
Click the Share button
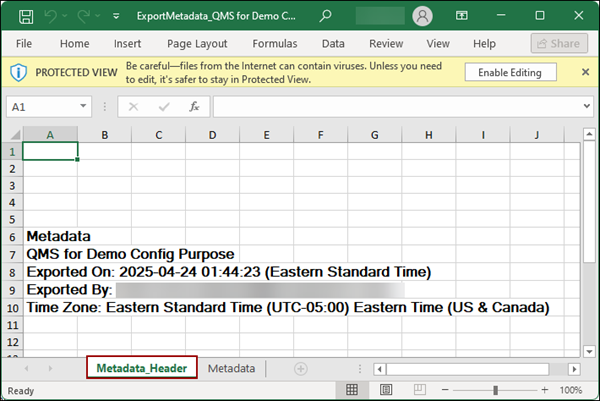[557, 44]
